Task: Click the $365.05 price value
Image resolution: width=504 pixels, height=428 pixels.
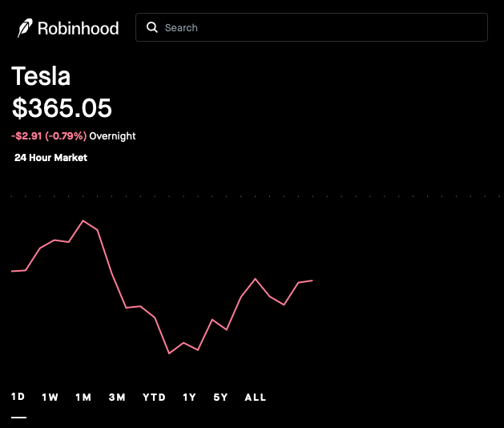Action: 62,108
